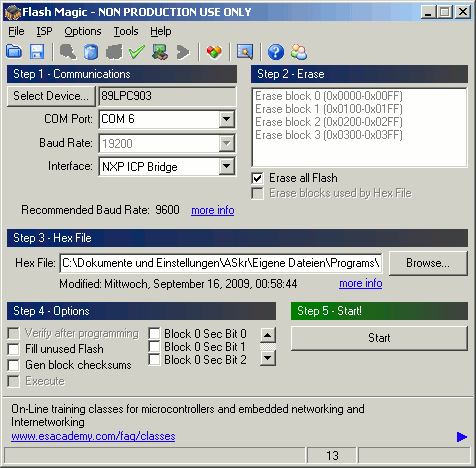The width and height of the screenshot is (476, 468).
Task: Check the Block 0 Sec Bit 0 box
Action: pos(154,333)
